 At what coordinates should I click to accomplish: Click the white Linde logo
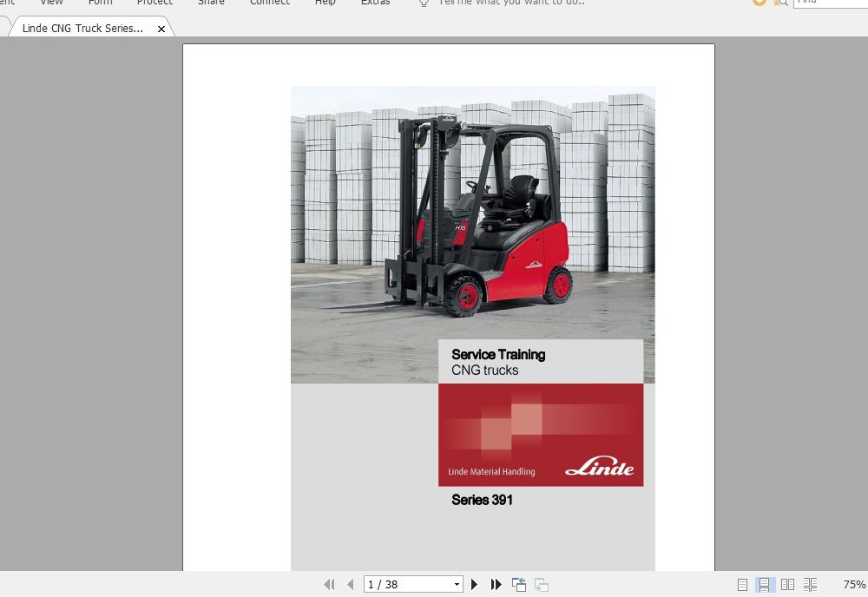(600, 467)
